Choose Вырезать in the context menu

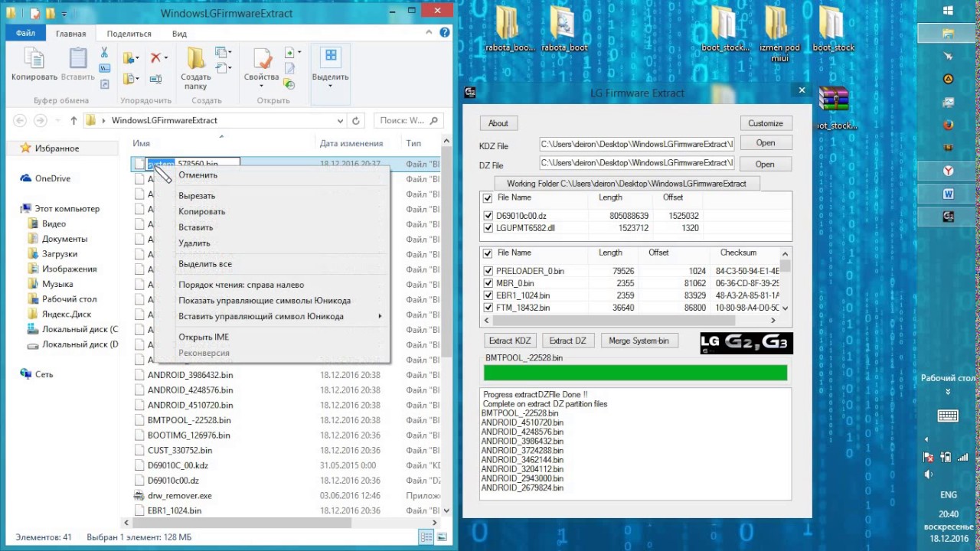[197, 196]
